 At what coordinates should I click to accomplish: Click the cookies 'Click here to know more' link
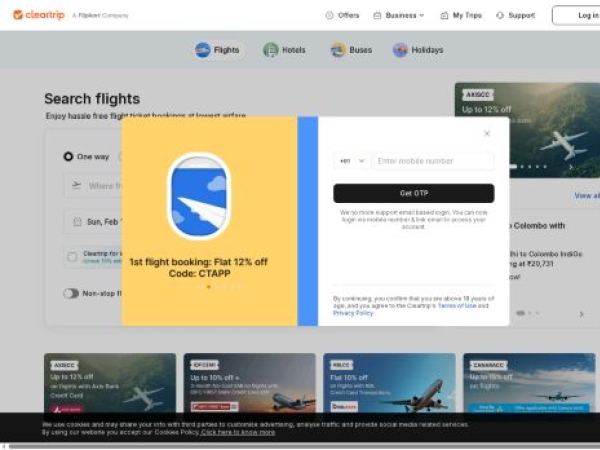[238, 432]
